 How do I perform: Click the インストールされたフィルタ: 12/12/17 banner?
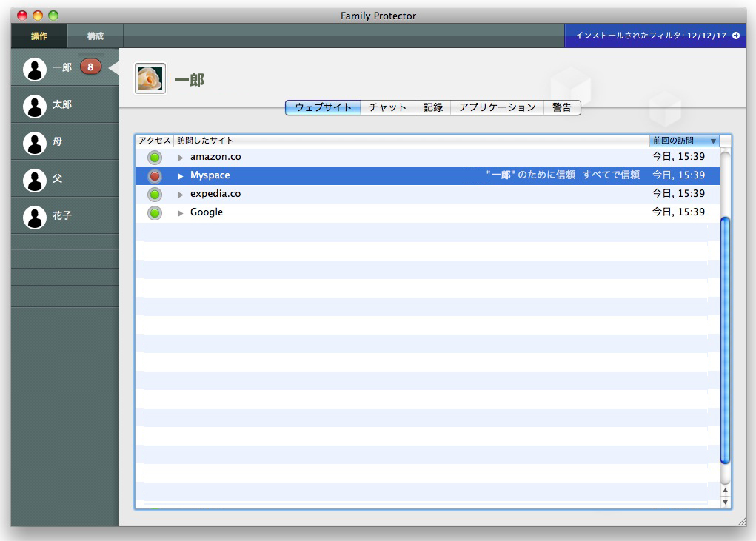tap(655, 36)
